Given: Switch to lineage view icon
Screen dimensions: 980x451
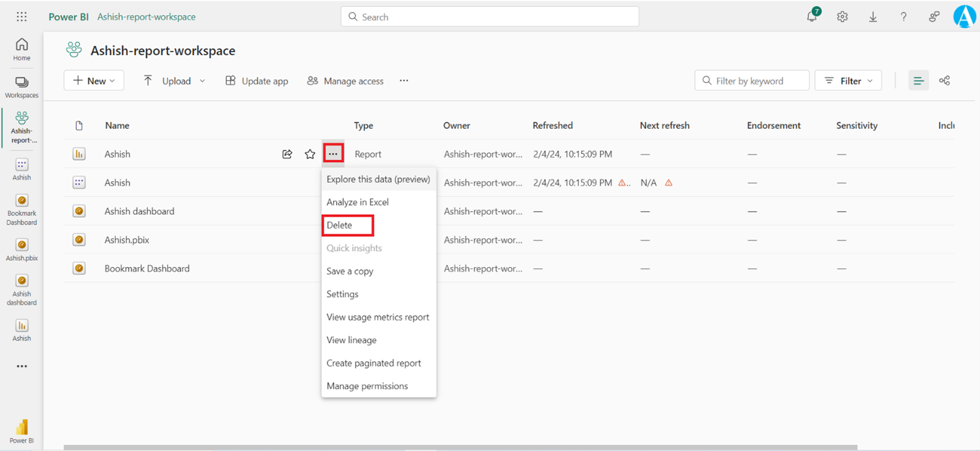Looking at the screenshot, I should 944,80.
